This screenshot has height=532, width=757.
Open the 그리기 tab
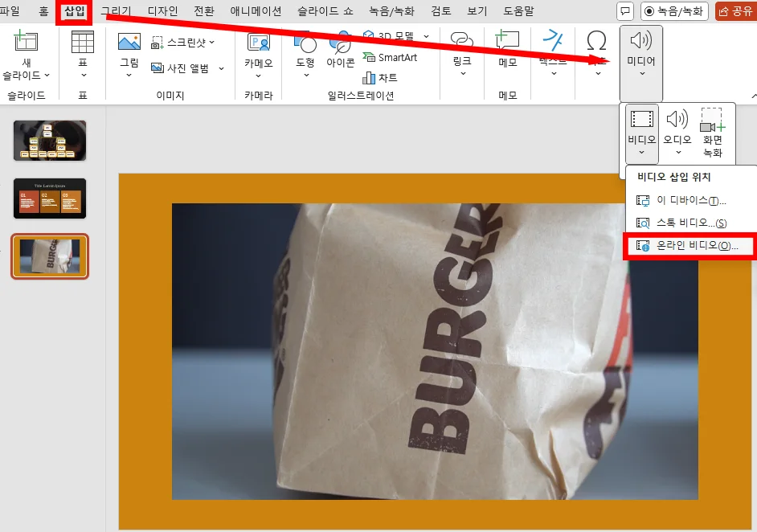[116, 11]
